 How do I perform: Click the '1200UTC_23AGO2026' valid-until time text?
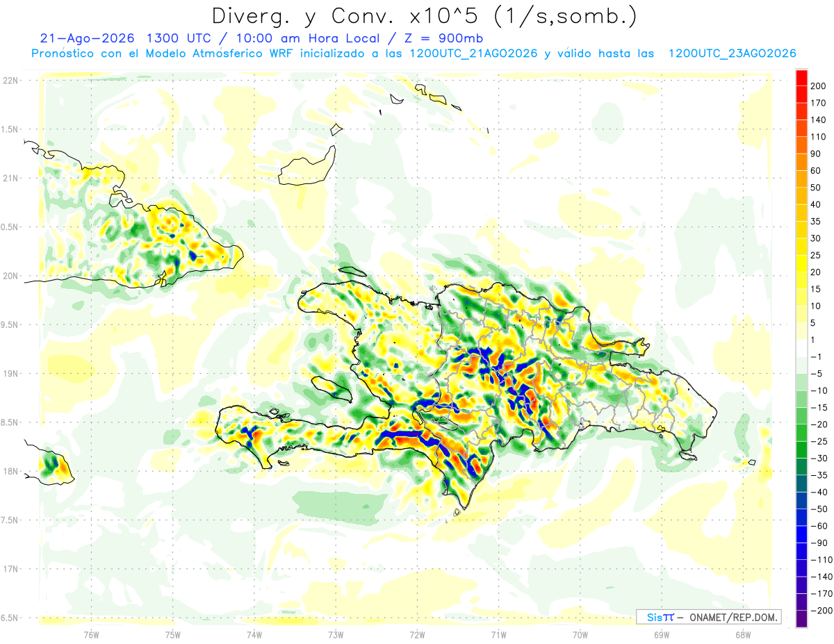tap(732, 53)
